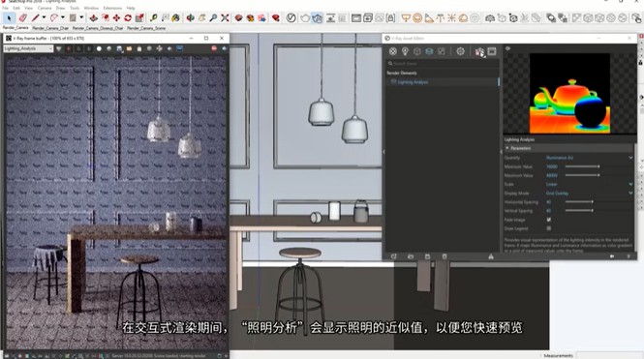Viewport: 644px width, 359px height.
Task: Click the rainbow teapot preview thumbnail
Action: tap(569, 93)
